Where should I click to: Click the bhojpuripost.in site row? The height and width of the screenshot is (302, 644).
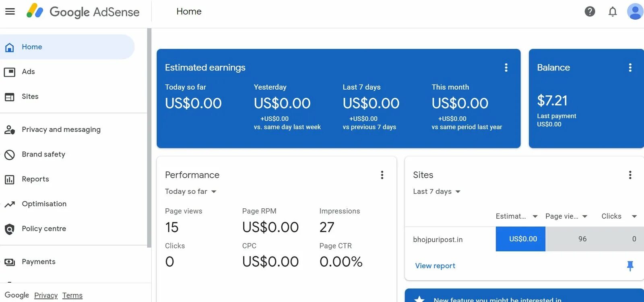pos(438,240)
